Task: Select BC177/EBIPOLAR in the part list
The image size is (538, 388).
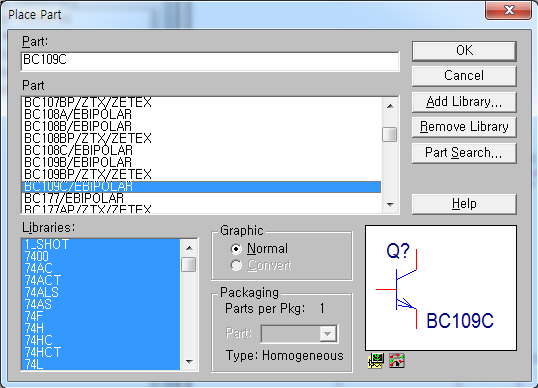Action: pyautogui.click(x=201, y=199)
